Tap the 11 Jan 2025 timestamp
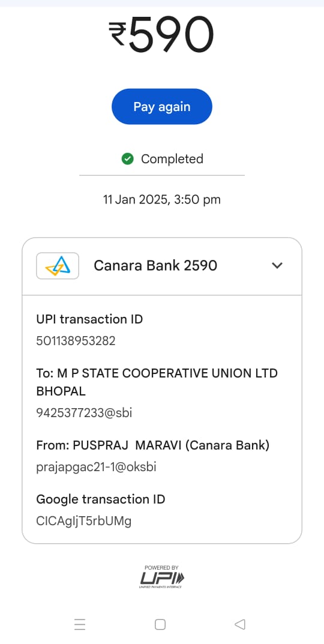324x644 pixels. pos(162,200)
